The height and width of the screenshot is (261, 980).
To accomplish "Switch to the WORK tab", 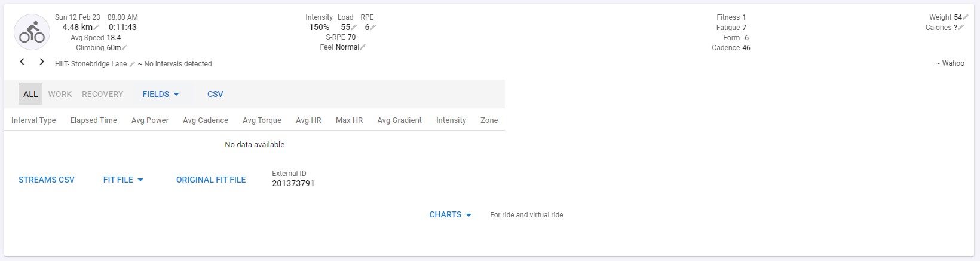I will tap(60, 94).
